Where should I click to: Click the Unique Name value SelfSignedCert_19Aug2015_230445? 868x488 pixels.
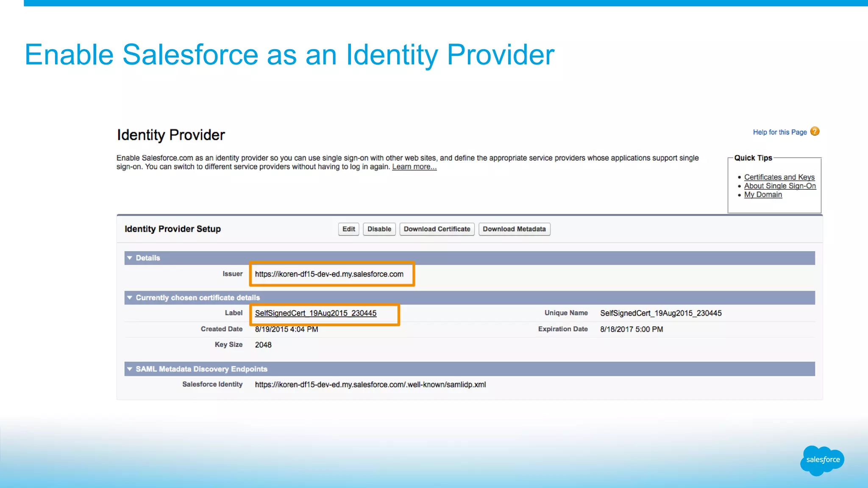click(661, 313)
